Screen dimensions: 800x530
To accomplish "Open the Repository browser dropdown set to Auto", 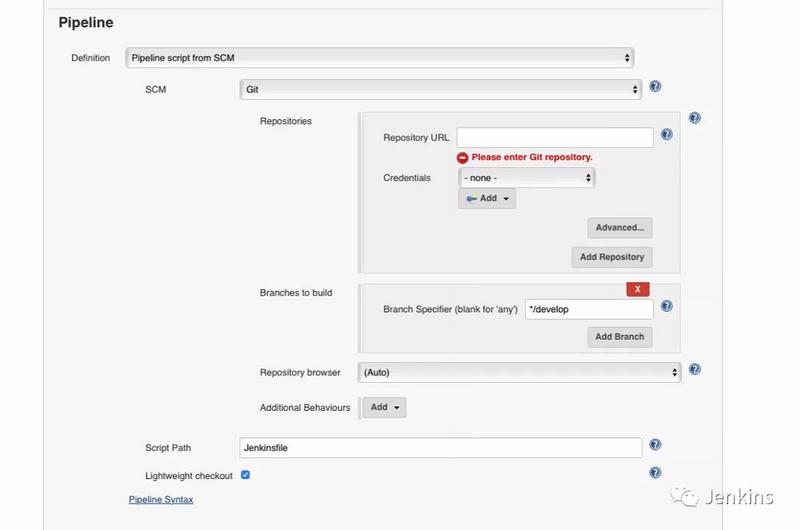I will coord(519,372).
